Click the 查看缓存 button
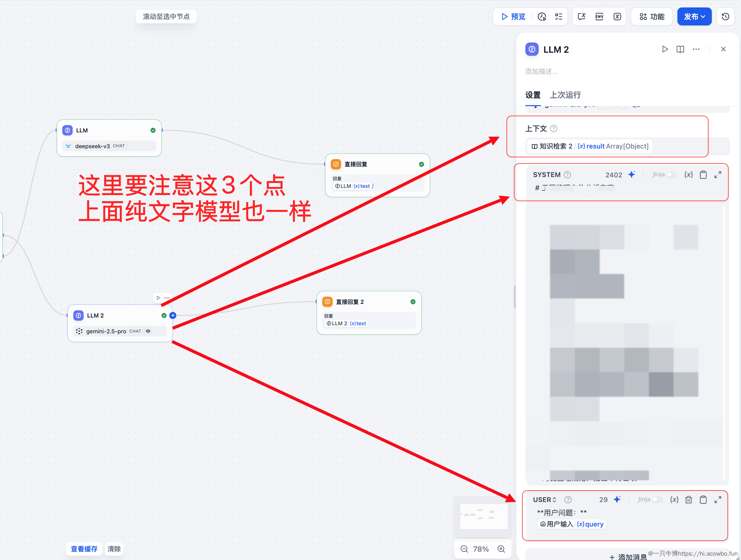Screen dimensions: 741x560 [84, 549]
